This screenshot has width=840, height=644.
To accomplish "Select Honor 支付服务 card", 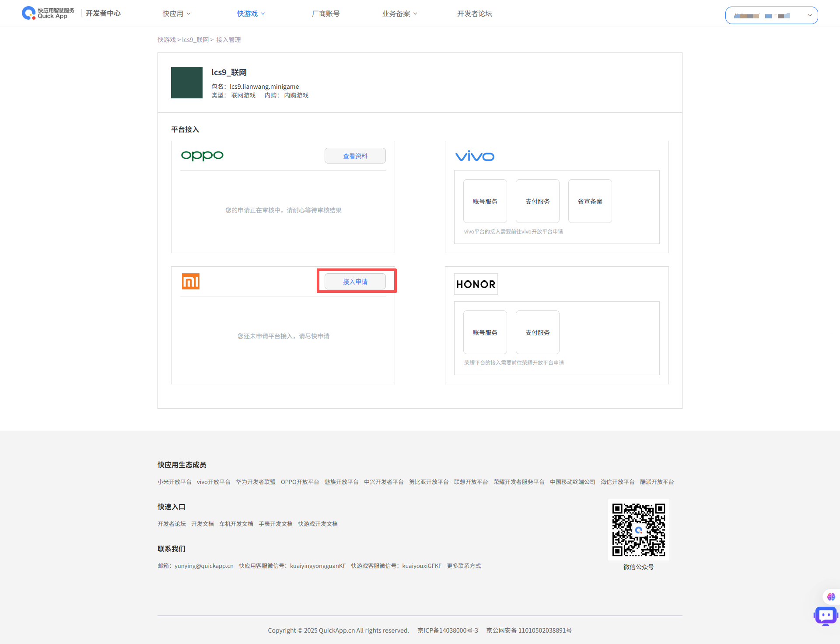I will (537, 332).
